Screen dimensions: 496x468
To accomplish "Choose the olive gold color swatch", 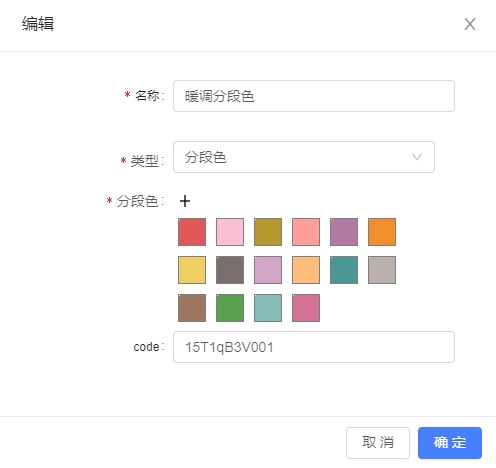I will tap(268, 232).
